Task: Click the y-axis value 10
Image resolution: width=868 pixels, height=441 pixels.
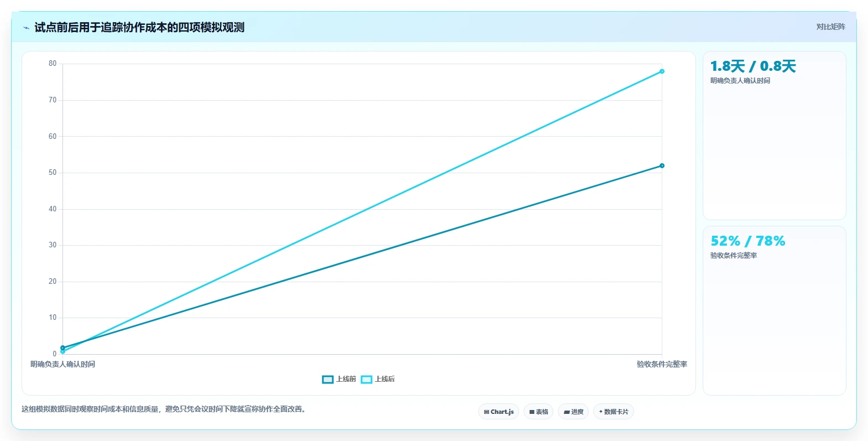Action: pyautogui.click(x=53, y=318)
